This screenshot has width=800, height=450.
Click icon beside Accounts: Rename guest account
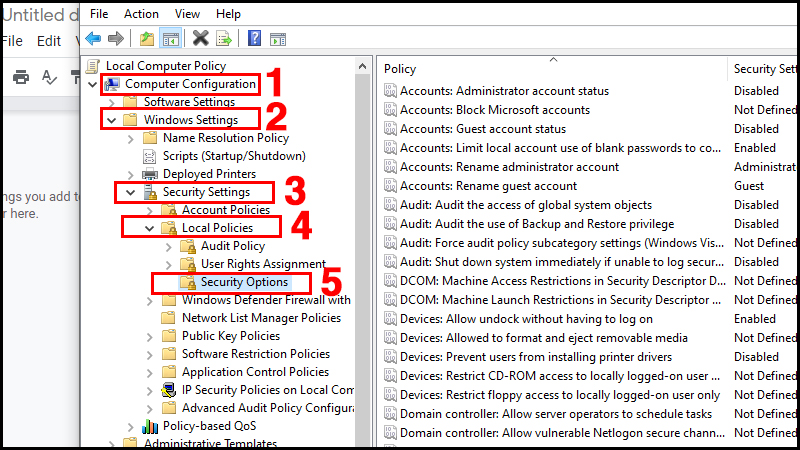[390, 186]
